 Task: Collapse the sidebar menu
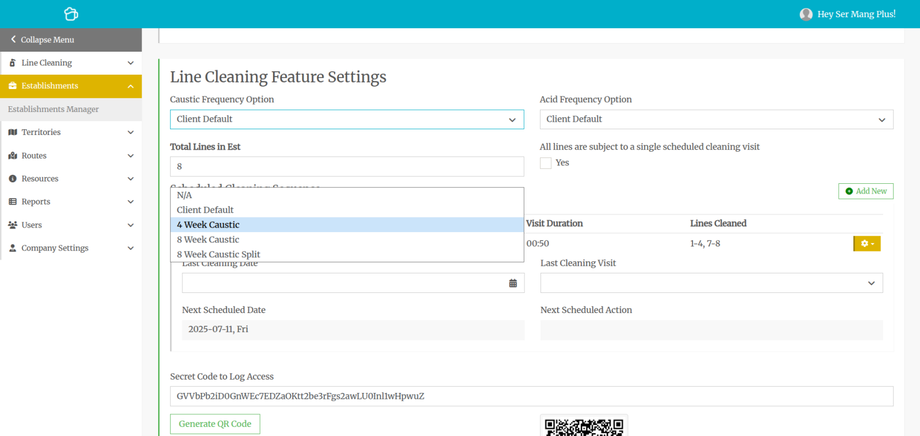70,40
